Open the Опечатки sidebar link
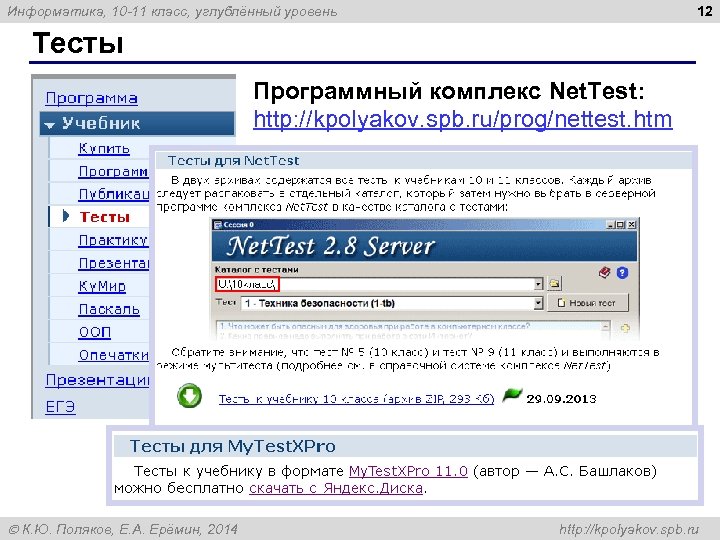This screenshot has width=720, height=540. pyautogui.click(x=114, y=355)
